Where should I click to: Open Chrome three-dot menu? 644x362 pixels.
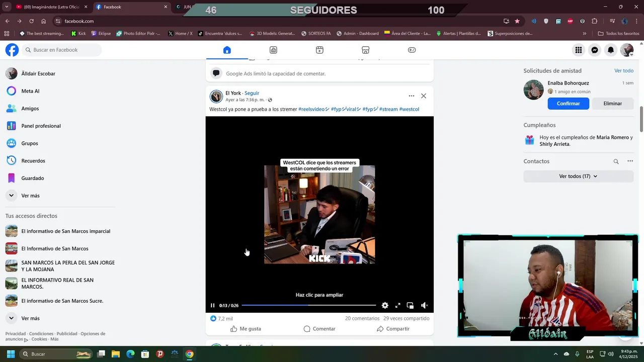636,21
